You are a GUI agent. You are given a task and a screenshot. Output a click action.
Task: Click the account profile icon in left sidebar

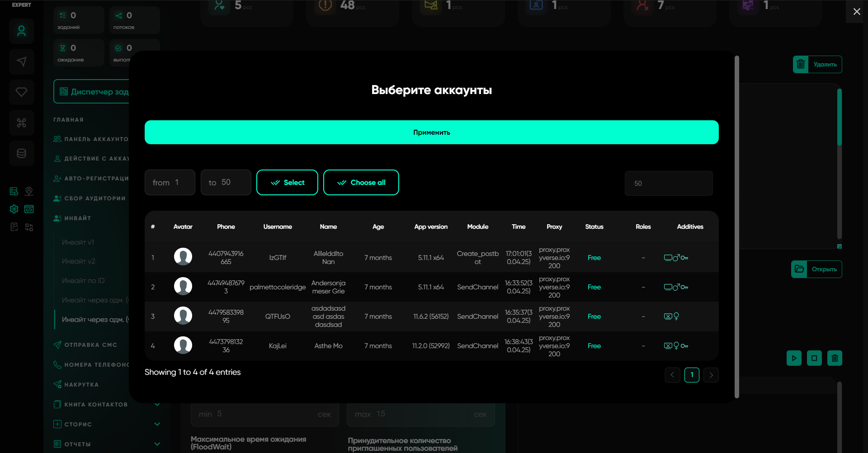[x=21, y=31]
